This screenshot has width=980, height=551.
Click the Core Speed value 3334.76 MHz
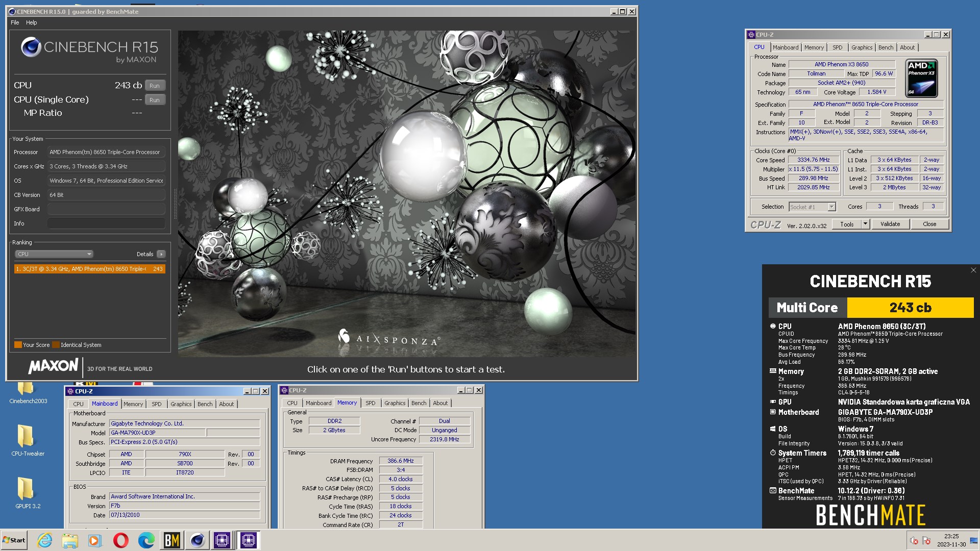click(814, 160)
